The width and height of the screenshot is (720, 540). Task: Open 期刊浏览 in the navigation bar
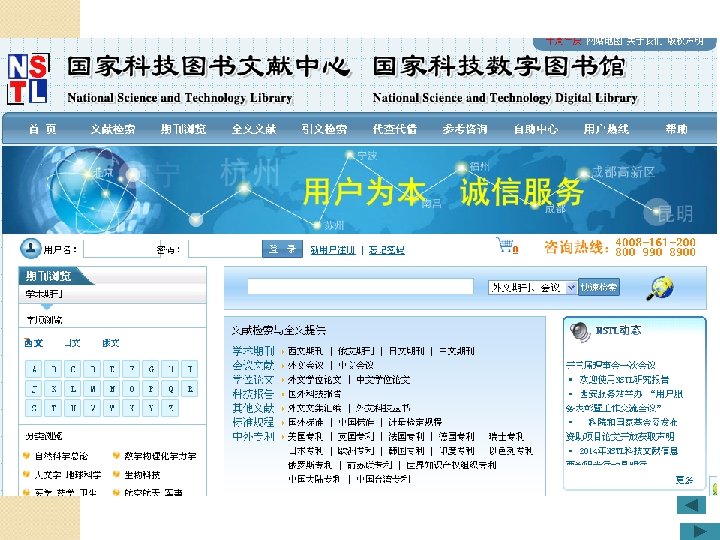(183, 129)
